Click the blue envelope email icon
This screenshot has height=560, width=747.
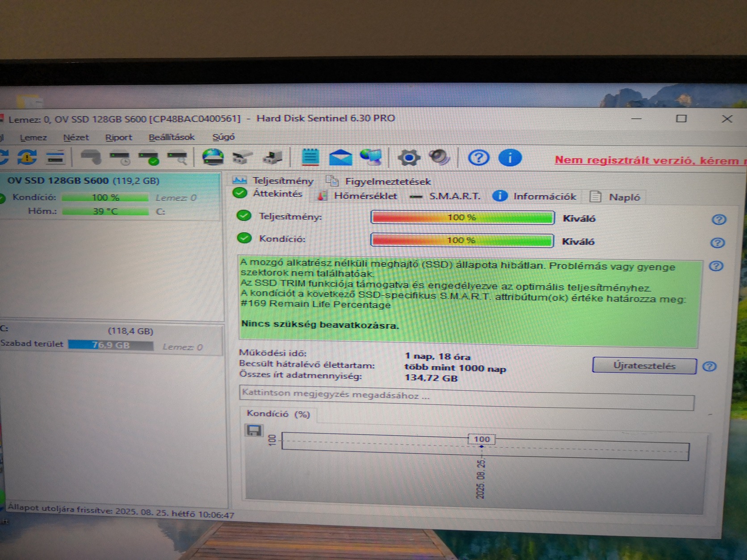click(x=340, y=158)
